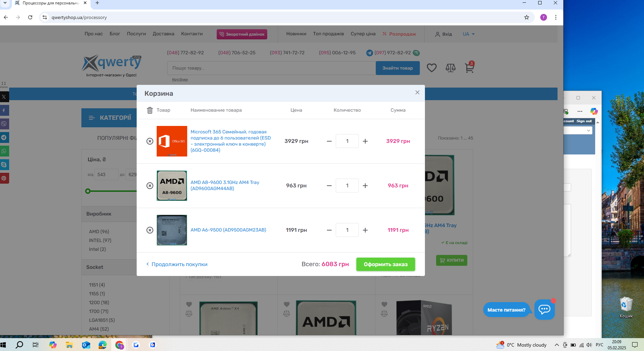Remove Microsoft 365 item from cart
The image size is (644, 351).
150,141
